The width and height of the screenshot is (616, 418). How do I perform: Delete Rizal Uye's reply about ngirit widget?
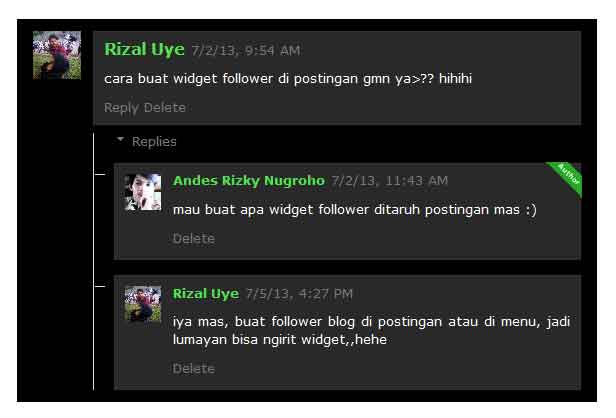pos(194,368)
